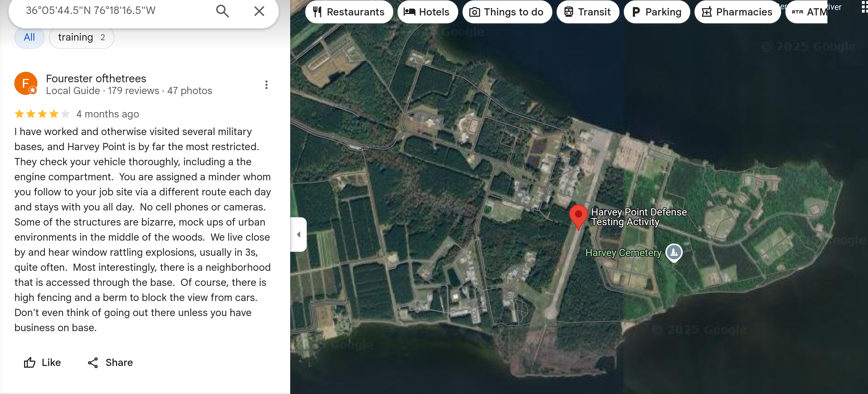Screen dimensions: 868x394
Task: Click the Share review button
Action: (110, 363)
